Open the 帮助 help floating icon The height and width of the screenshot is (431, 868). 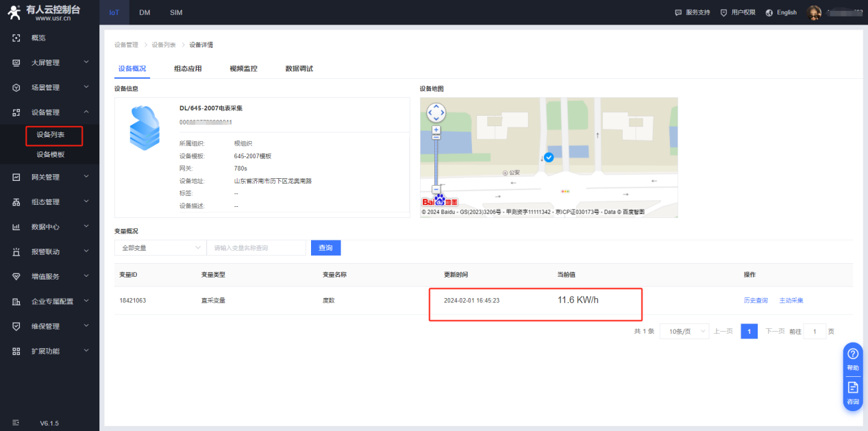click(853, 358)
